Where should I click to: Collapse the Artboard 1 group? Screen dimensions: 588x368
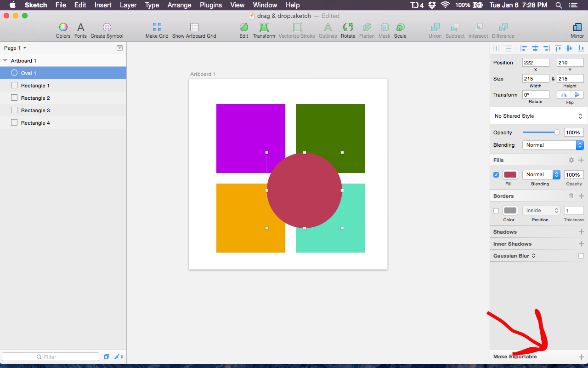[x=5, y=61]
